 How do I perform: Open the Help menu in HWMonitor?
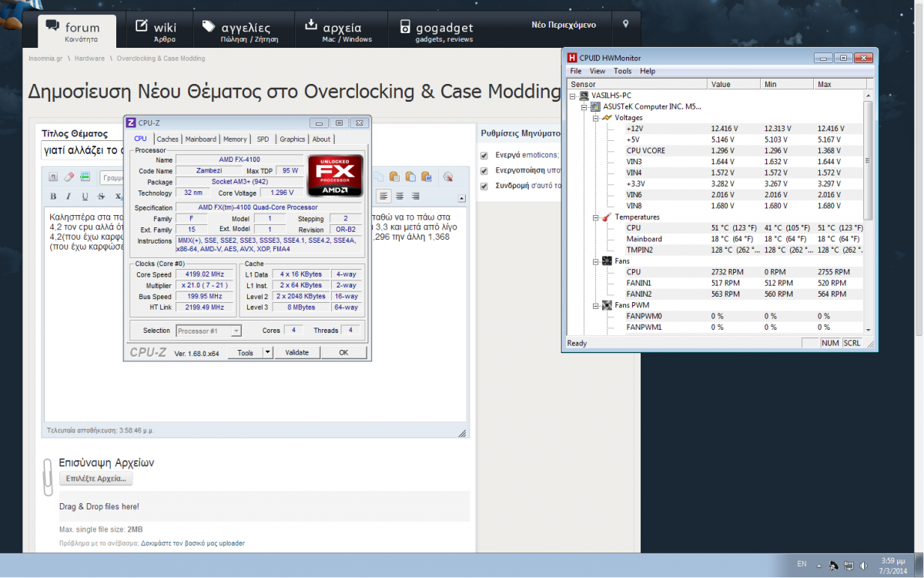[648, 71]
